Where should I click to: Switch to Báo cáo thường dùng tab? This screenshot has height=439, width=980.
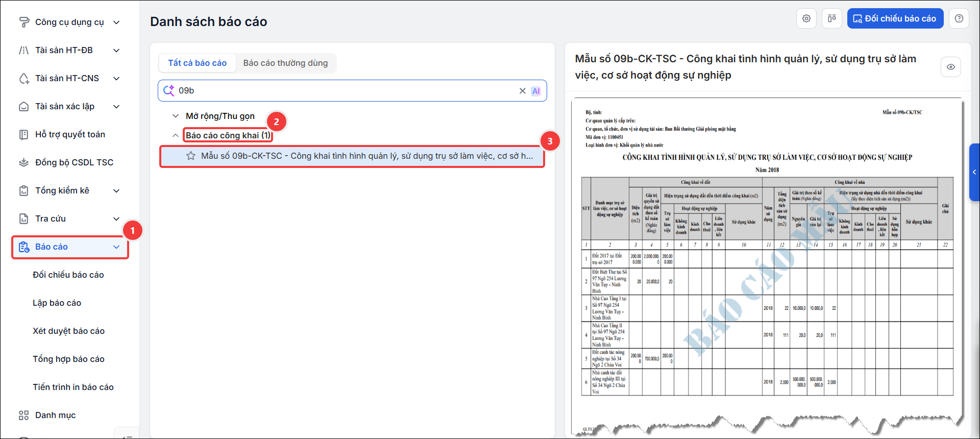pyautogui.click(x=285, y=63)
